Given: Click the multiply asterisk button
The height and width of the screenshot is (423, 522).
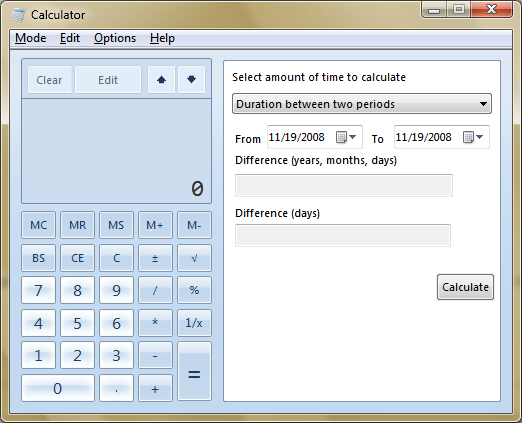Looking at the screenshot, I should point(155,323).
